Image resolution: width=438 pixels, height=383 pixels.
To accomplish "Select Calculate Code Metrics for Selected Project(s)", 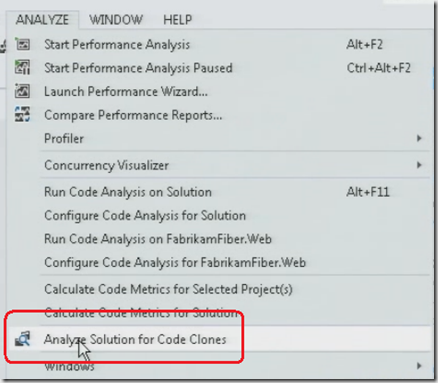I will (x=168, y=289).
